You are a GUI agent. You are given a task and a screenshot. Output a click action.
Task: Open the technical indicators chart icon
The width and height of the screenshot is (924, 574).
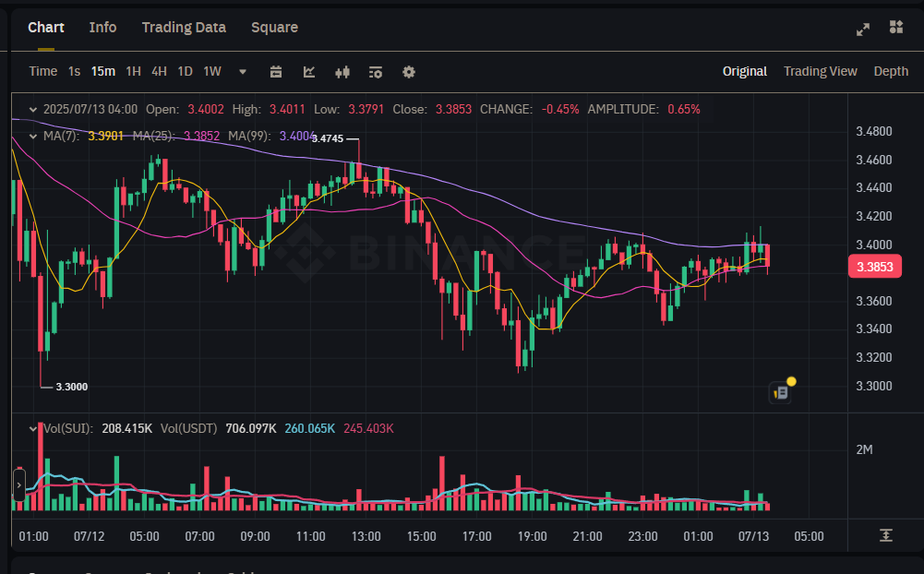click(309, 72)
